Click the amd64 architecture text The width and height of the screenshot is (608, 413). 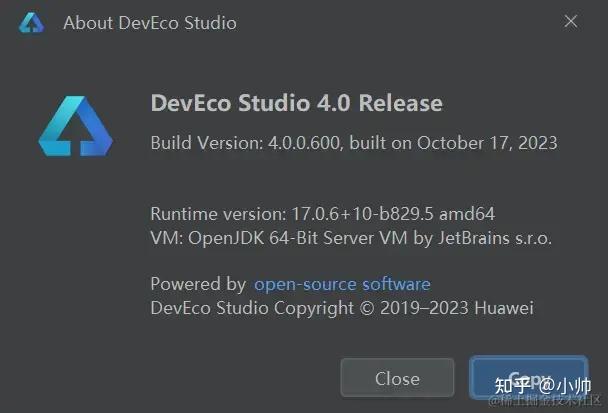pos(468,214)
